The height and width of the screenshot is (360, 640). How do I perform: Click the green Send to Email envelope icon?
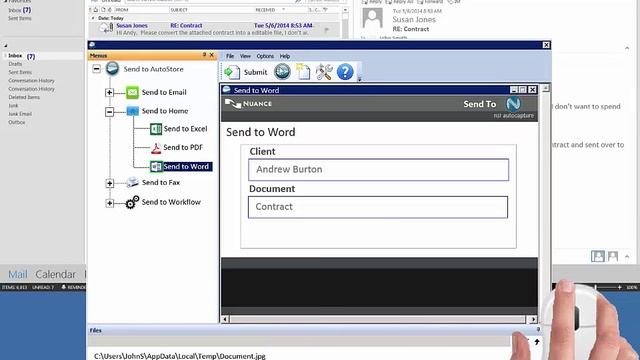[132, 92]
